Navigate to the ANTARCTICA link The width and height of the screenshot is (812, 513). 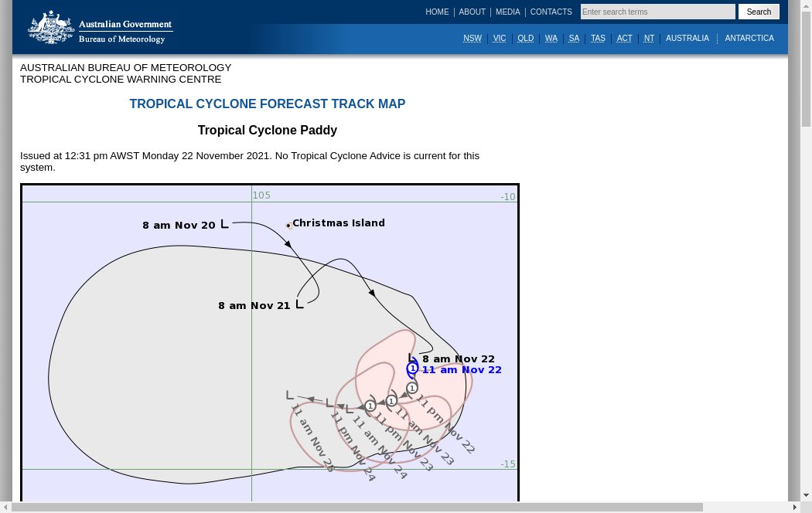[749, 39]
